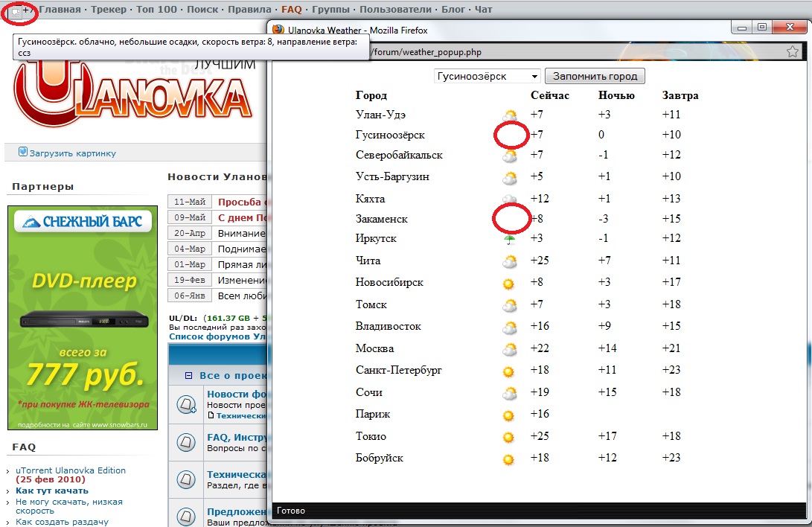Image resolution: width=812 pixels, height=527 pixels.
Task: Click the sun icon for Санкт-Петербург
Action: pos(508,371)
